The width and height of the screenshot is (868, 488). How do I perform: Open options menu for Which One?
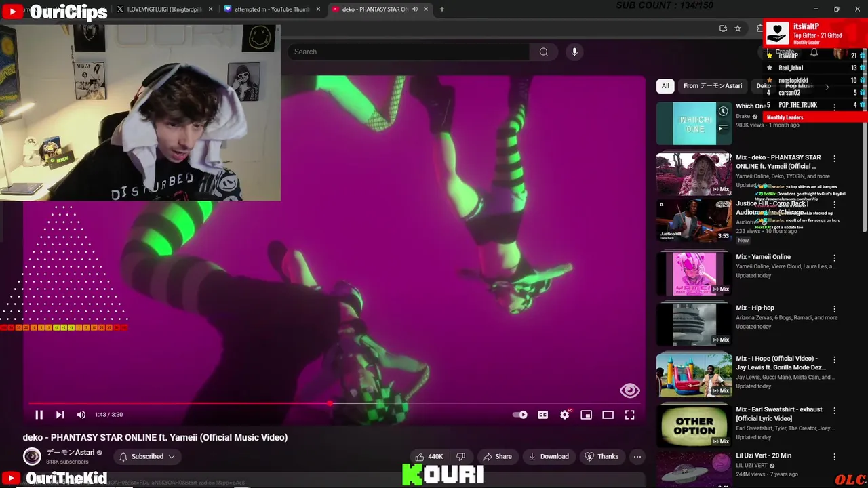point(835,107)
